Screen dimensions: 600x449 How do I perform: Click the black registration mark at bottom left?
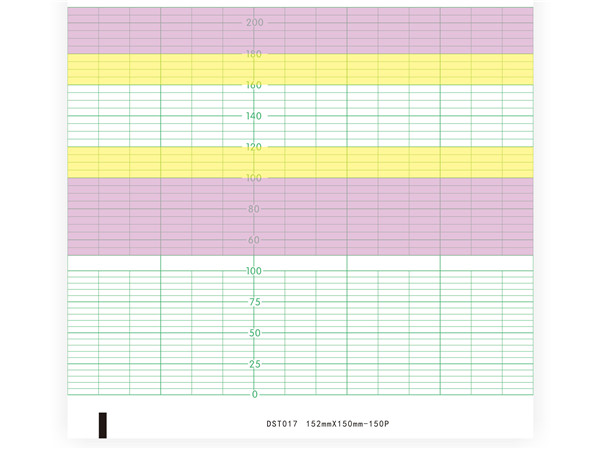[x=101, y=423]
